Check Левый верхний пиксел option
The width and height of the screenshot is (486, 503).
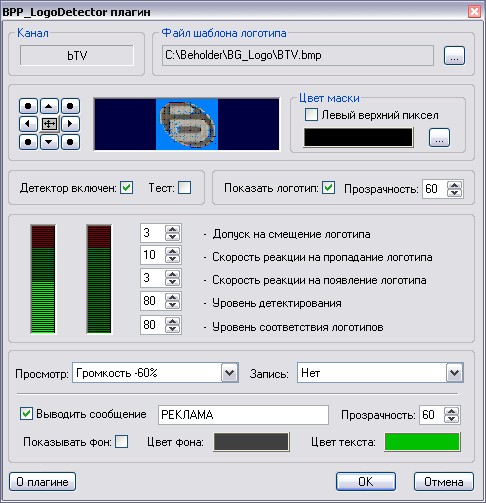pos(311,115)
